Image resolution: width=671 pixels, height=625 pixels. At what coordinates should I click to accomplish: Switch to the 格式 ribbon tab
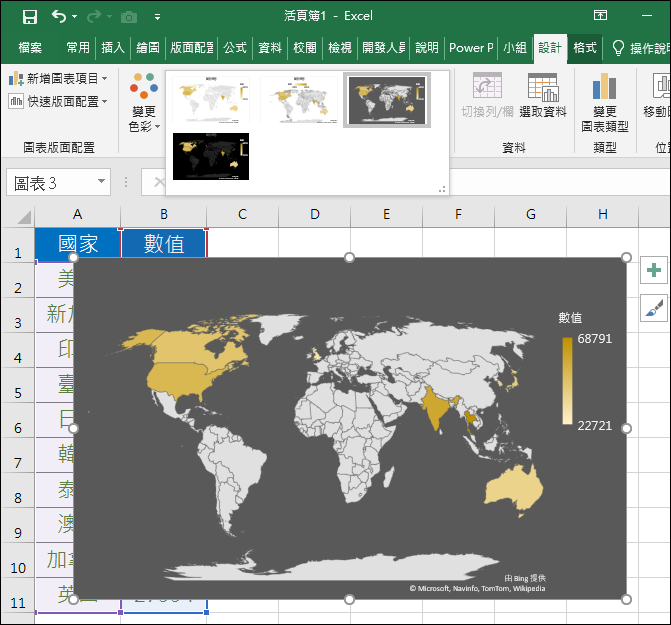pyautogui.click(x=585, y=47)
